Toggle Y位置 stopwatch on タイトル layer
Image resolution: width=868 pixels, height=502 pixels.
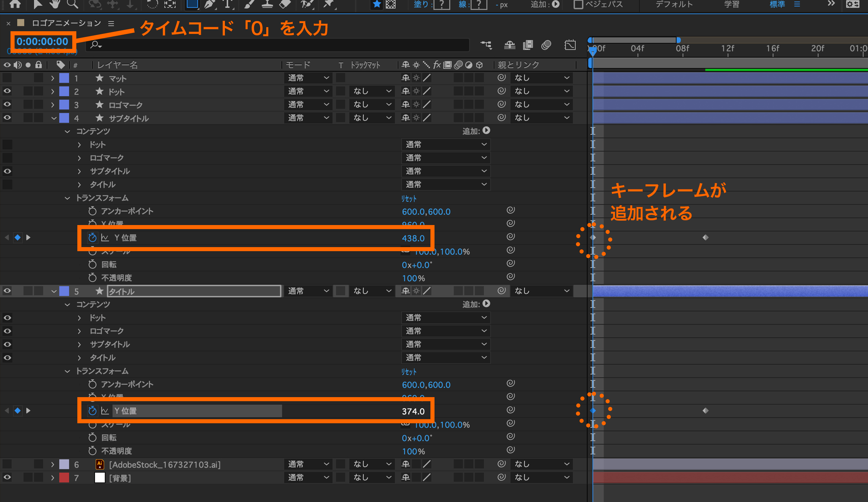[92, 411]
